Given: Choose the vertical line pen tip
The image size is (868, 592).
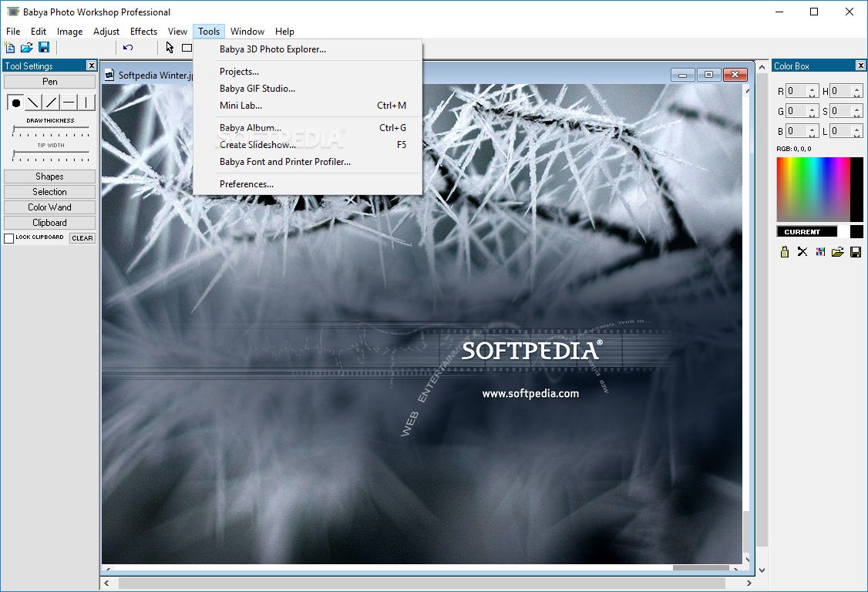Looking at the screenshot, I should 86,103.
